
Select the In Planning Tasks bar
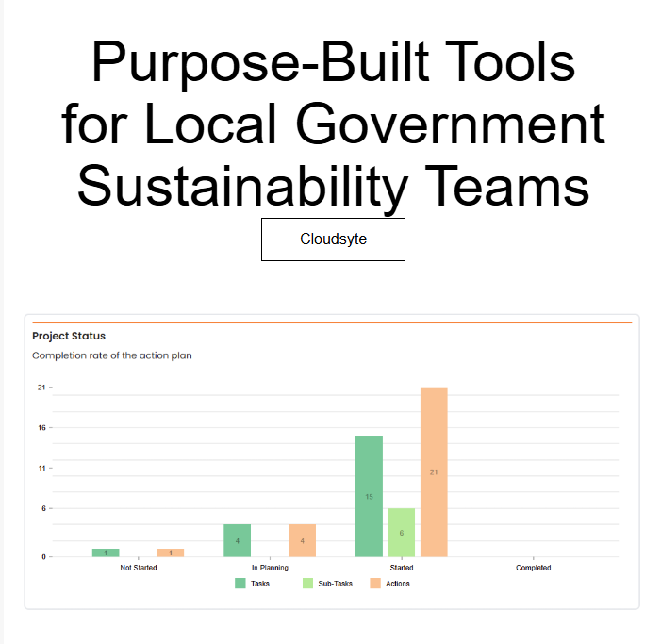[238, 540]
